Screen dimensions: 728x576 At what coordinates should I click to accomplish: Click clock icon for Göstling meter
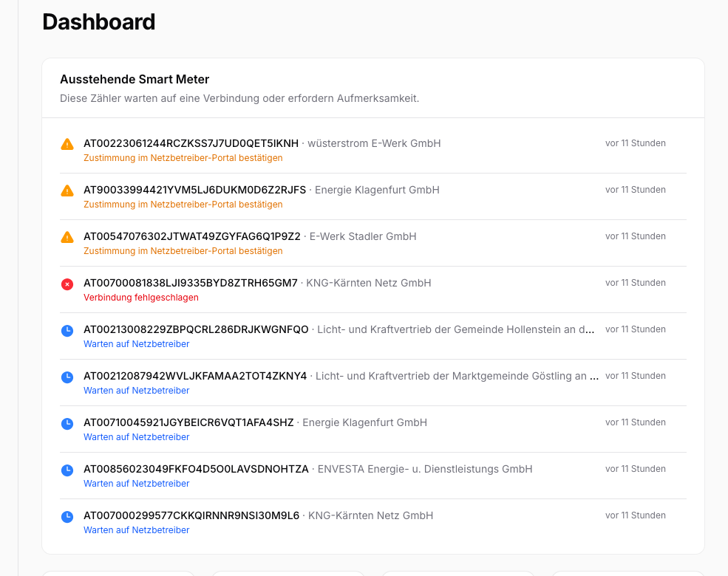click(x=67, y=377)
